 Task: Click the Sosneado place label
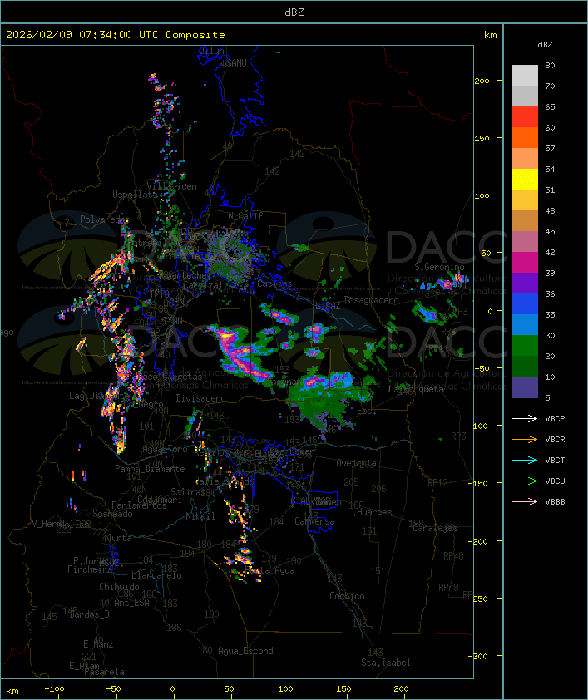(112, 514)
